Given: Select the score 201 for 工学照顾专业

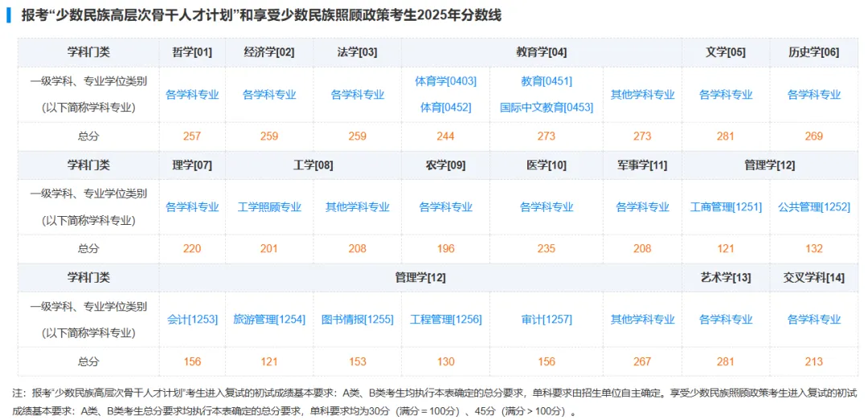Looking at the screenshot, I should 269,248.
